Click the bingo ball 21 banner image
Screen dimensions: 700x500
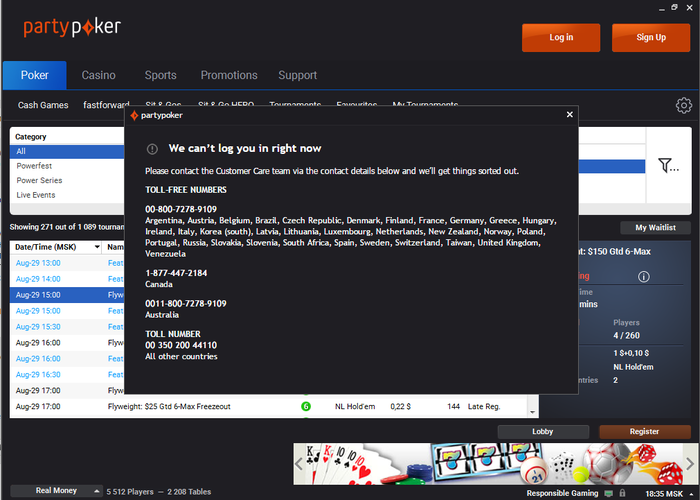[533, 471]
